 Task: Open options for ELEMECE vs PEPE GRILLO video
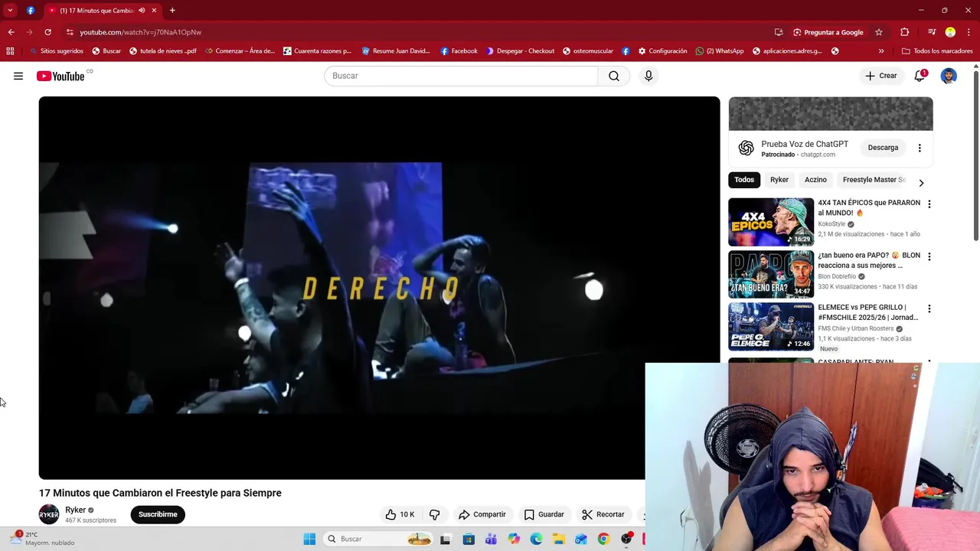click(929, 308)
